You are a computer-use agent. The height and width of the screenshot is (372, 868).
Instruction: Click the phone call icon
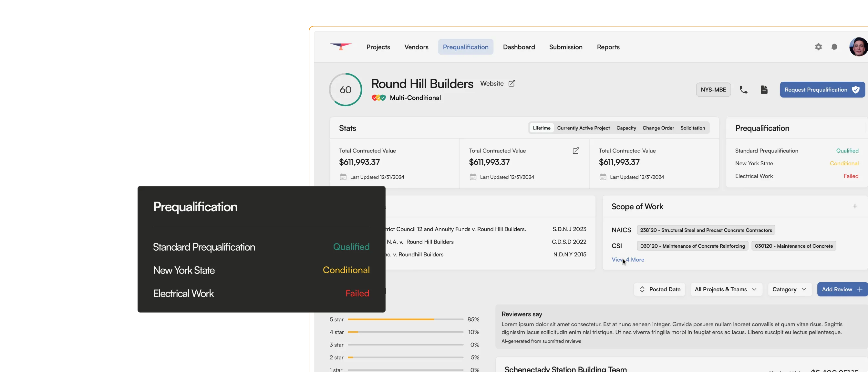(743, 90)
